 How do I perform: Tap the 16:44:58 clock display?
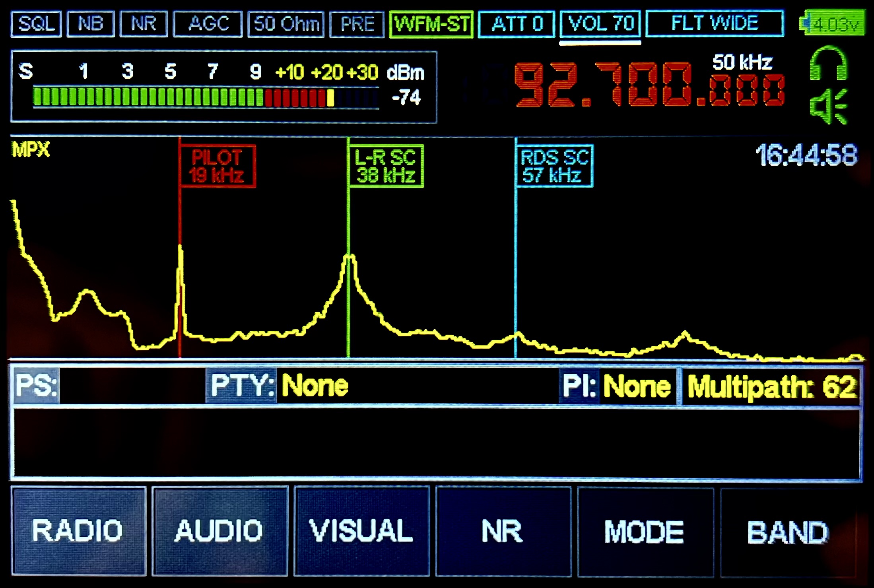tap(806, 155)
